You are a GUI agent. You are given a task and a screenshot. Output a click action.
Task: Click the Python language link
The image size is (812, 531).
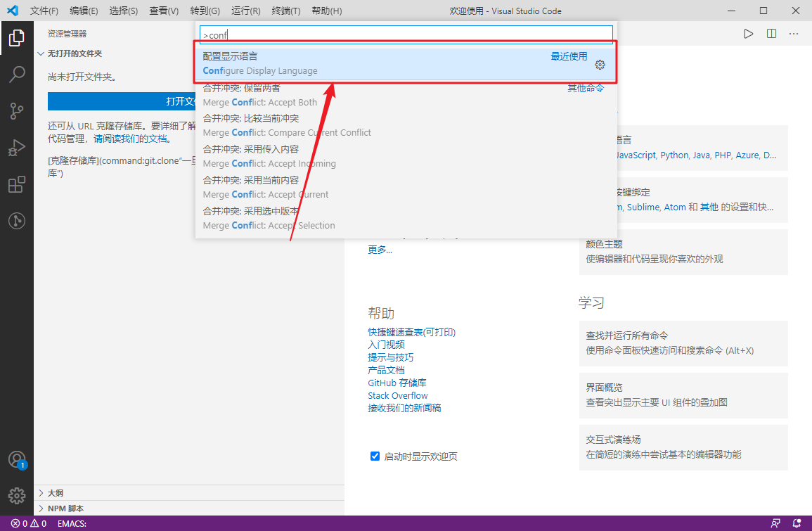point(674,155)
